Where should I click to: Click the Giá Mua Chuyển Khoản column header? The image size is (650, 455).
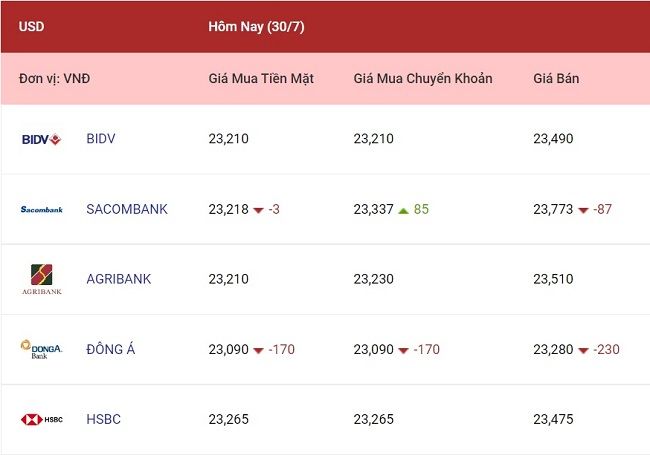click(x=423, y=78)
